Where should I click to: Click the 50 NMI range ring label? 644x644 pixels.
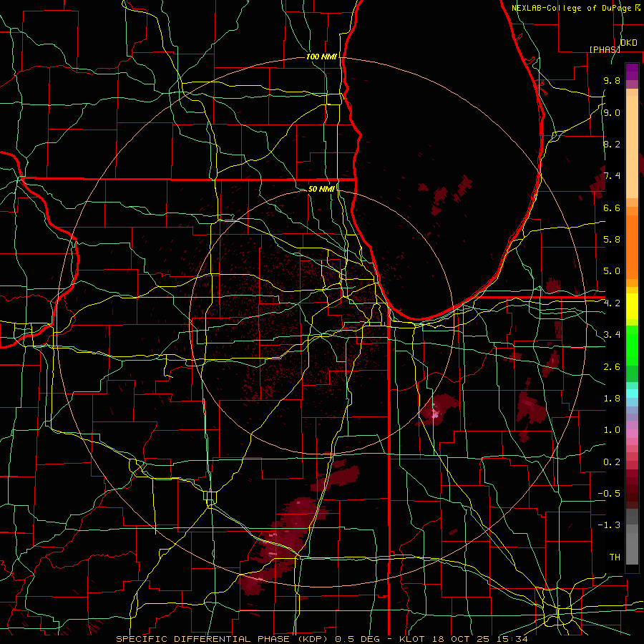321,189
